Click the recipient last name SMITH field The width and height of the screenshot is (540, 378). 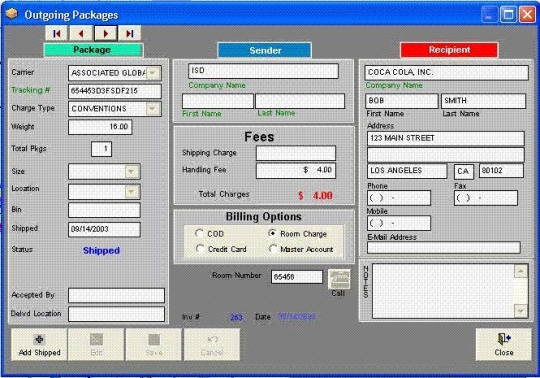click(484, 101)
